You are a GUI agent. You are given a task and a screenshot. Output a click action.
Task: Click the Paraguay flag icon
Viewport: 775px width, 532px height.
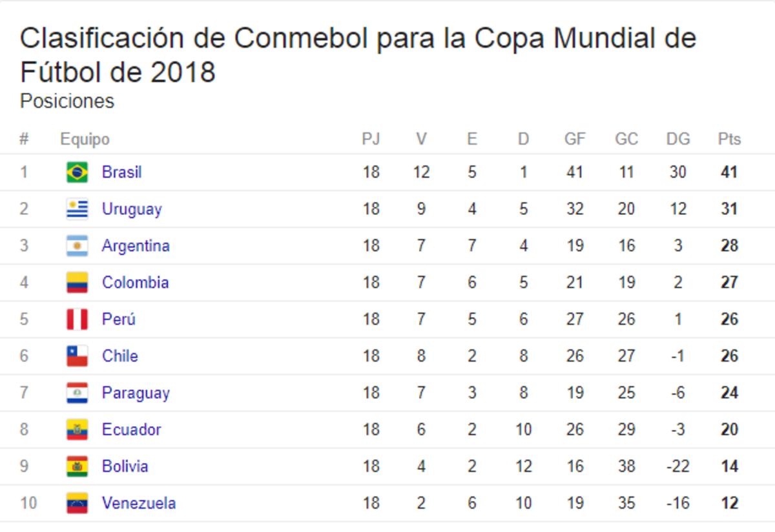coord(77,393)
